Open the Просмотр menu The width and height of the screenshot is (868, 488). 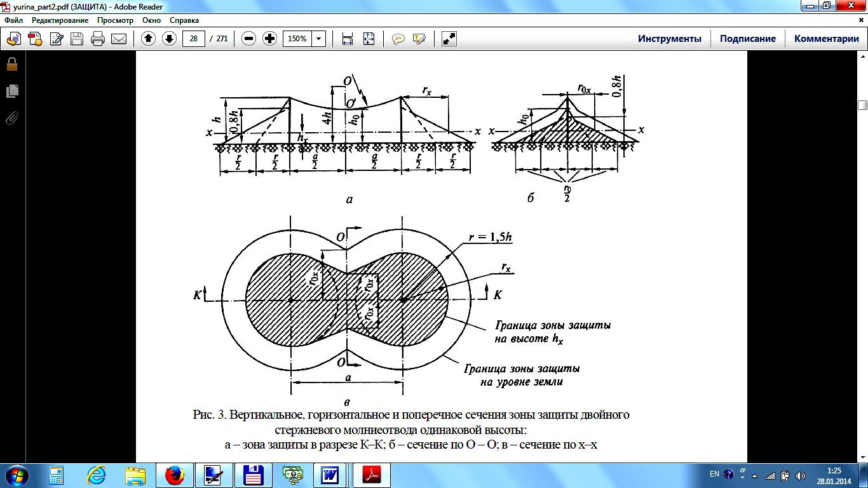pyautogui.click(x=115, y=20)
